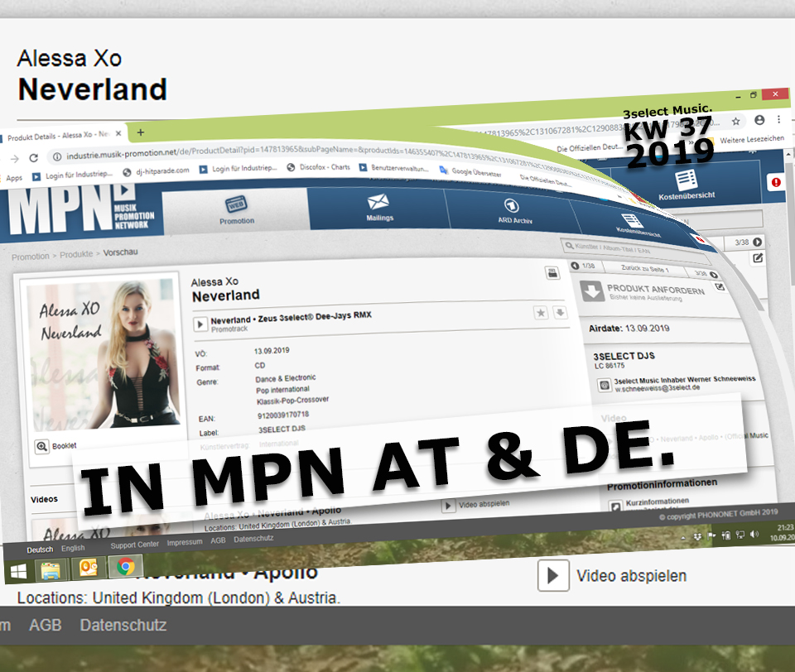
Task: Click Zurück zu Seite 1
Action: [x=645, y=268]
